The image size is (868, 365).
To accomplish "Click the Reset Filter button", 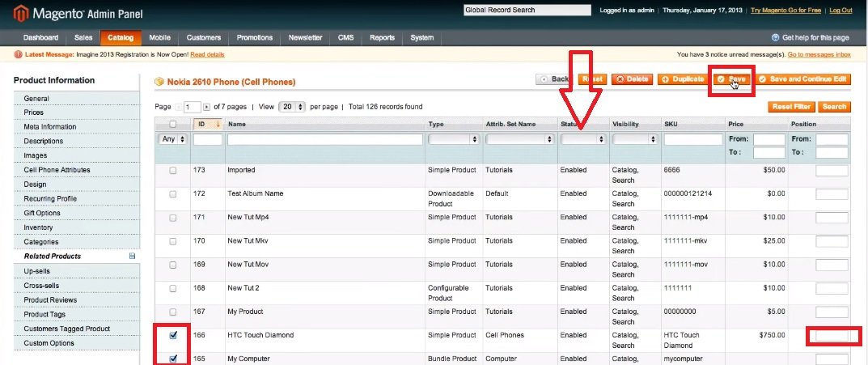I will 791,106.
